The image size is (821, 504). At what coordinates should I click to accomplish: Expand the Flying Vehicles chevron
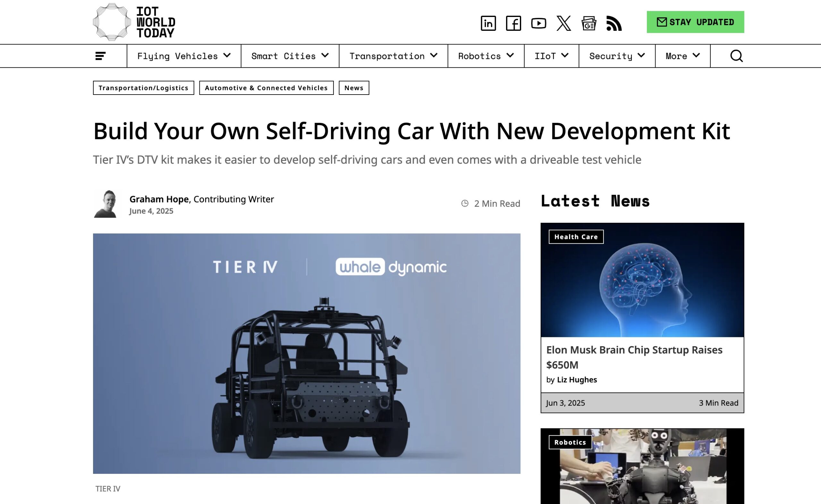click(227, 55)
